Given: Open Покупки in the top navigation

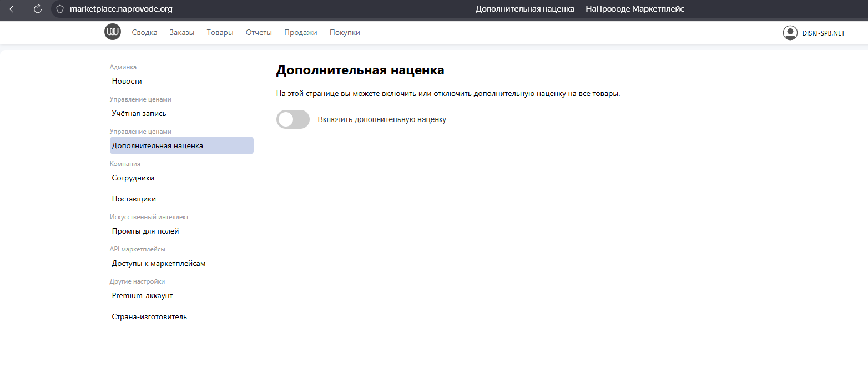Looking at the screenshot, I should coord(345,33).
